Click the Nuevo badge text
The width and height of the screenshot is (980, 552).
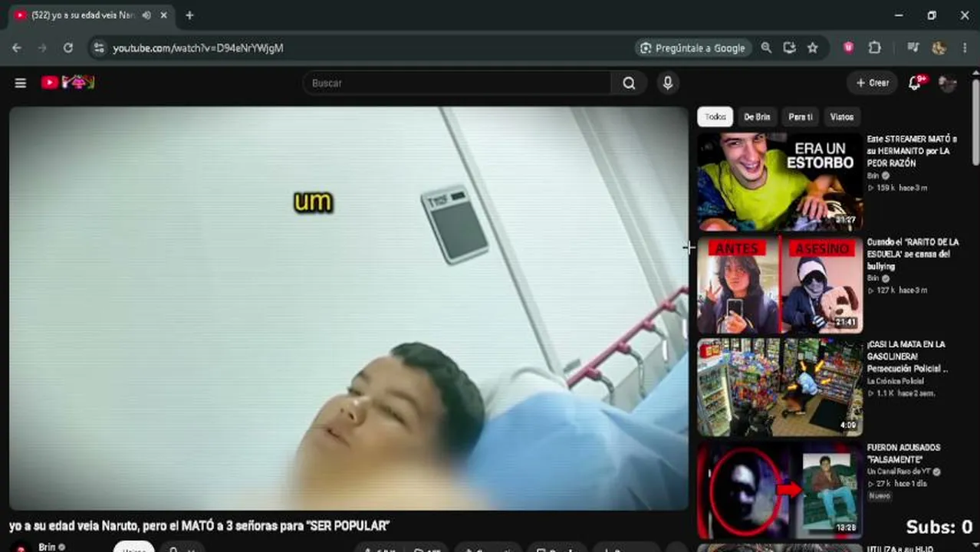pos(880,496)
